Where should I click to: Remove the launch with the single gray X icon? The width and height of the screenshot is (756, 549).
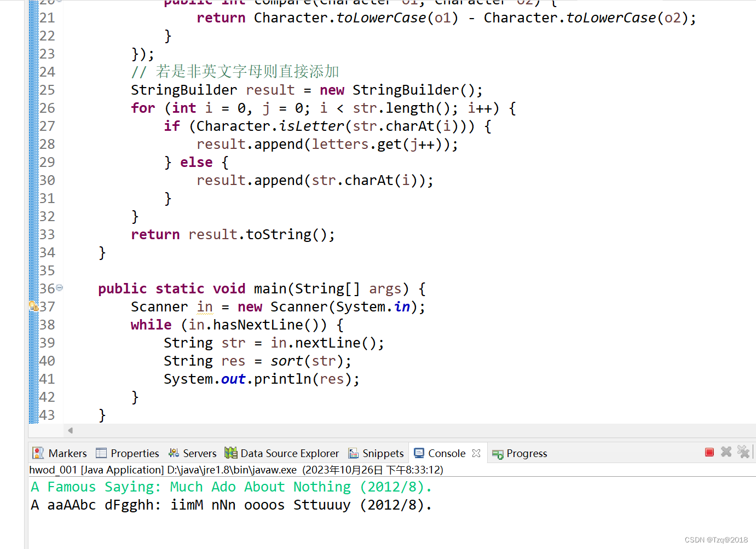point(726,452)
